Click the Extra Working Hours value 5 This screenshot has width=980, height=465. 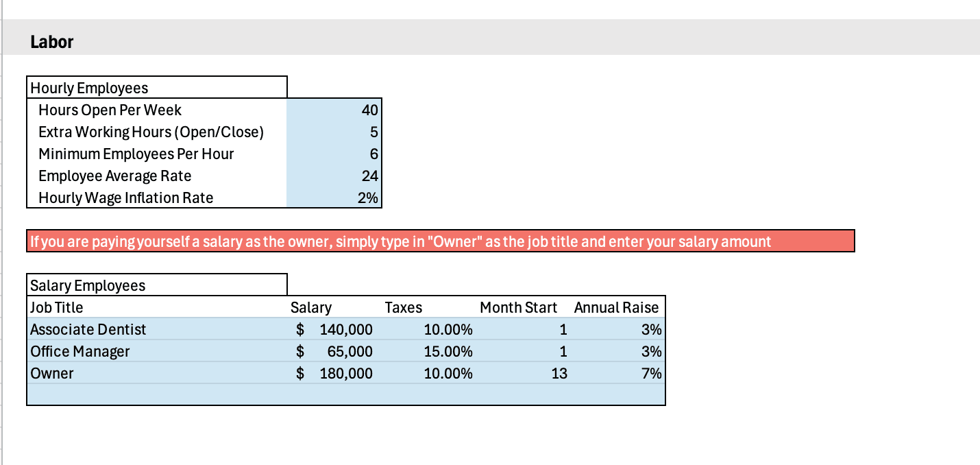(x=334, y=132)
